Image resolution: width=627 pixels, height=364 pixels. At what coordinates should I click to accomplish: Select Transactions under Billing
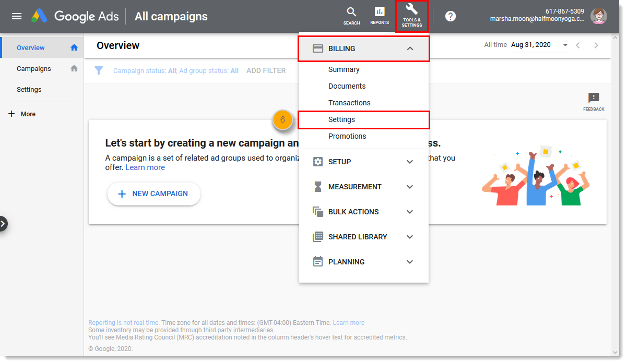pyautogui.click(x=349, y=103)
